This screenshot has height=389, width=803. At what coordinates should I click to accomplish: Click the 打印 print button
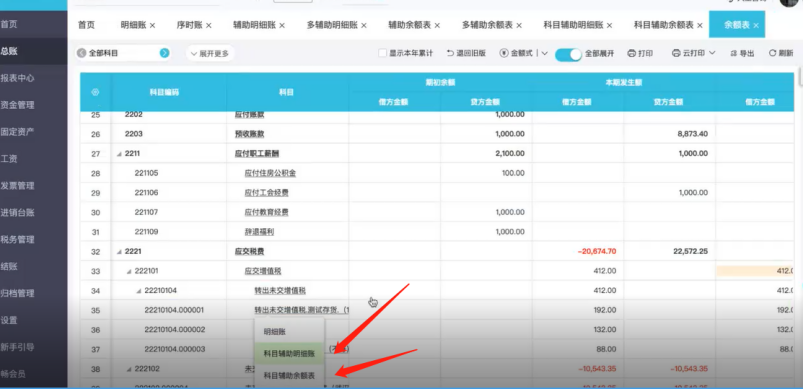[x=640, y=53]
